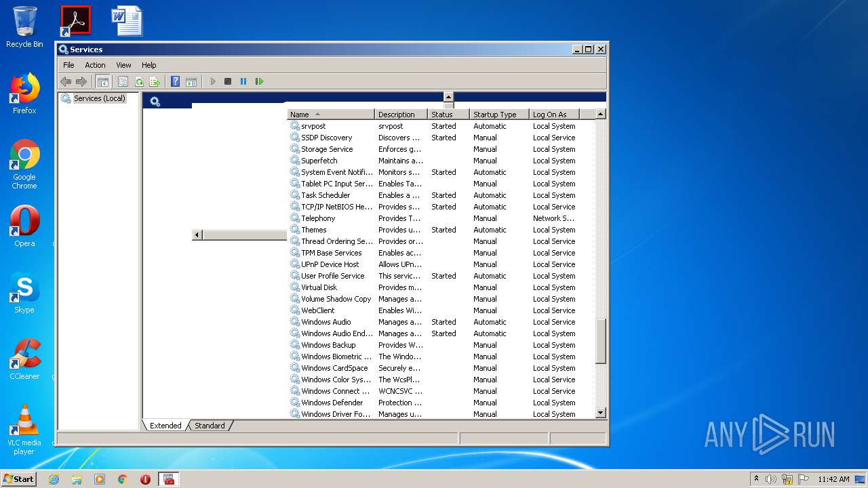Open the Help question mark icon
The height and width of the screenshot is (488, 868).
pyautogui.click(x=175, y=81)
